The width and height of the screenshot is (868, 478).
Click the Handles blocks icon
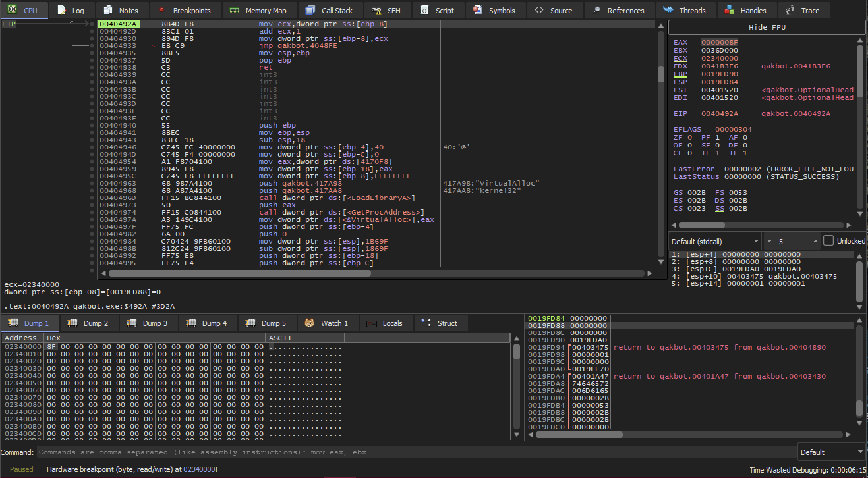[x=729, y=10]
